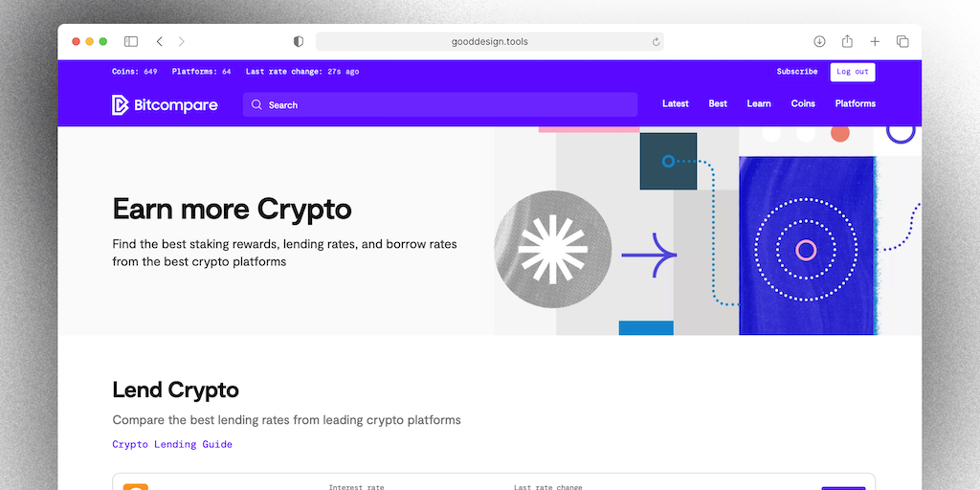This screenshot has width=980, height=490.
Task: Click the purple button in the first lending row
Action: [x=843, y=488]
